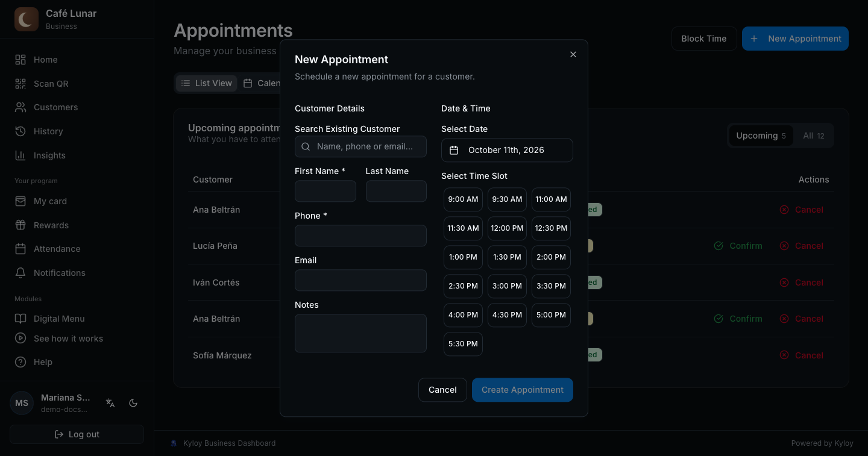Image resolution: width=868 pixels, height=456 pixels.
Task: Select the 9:00 AM time slot
Action: [x=463, y=199]
